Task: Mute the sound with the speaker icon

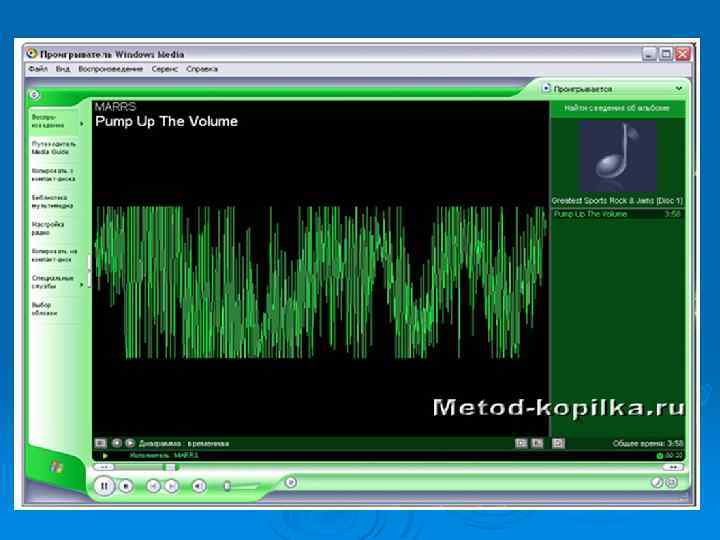Action: 199,486
